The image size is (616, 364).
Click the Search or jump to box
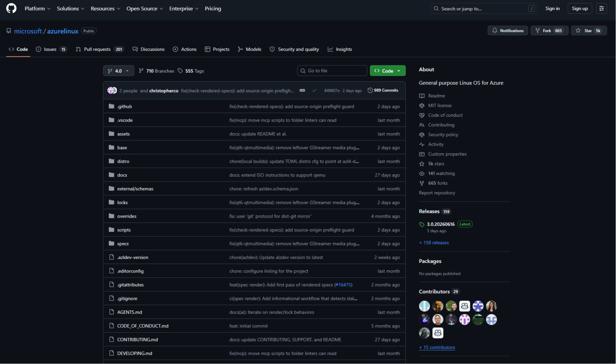point(484,8)
